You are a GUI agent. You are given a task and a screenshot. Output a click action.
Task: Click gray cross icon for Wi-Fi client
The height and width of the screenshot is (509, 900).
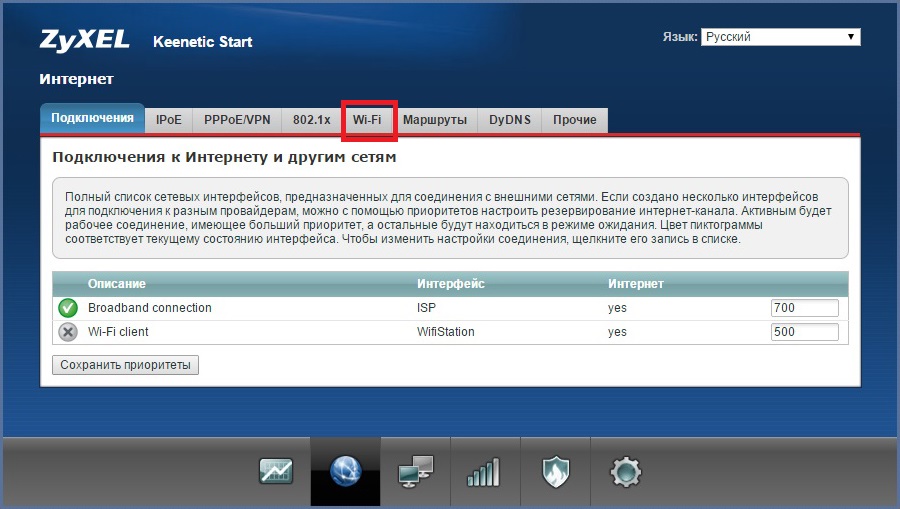coord(68,332)
